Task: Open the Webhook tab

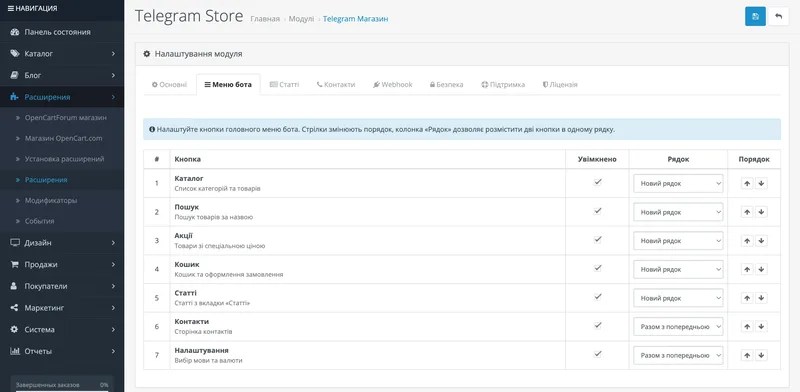Action: (393, 85)
